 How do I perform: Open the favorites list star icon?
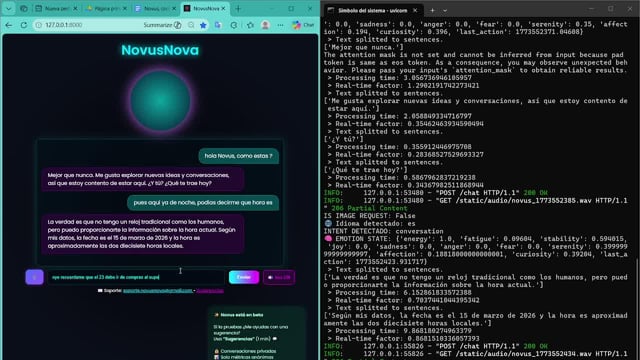tap(250, 25)
